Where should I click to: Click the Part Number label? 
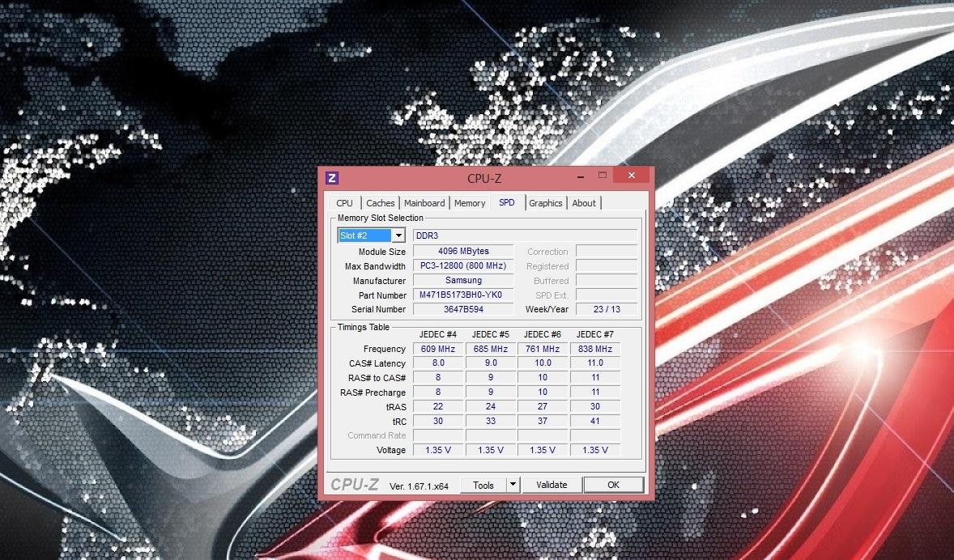coord(383,295)
